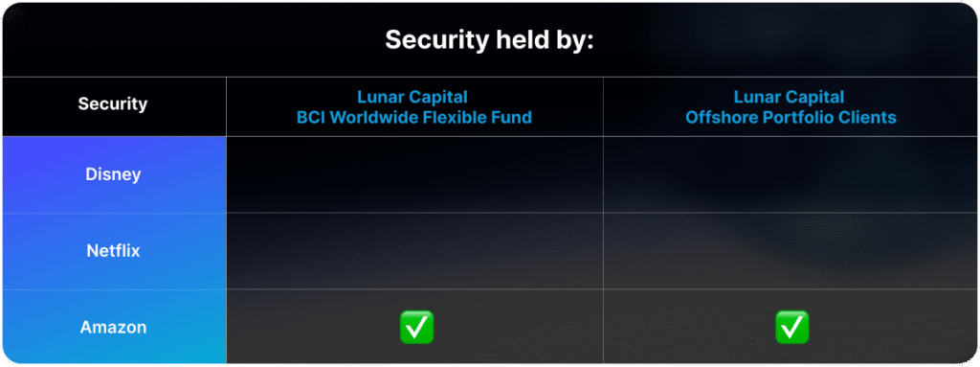Click the Security column header
Viewport: 980px width, 367px height.
[113, 103]
